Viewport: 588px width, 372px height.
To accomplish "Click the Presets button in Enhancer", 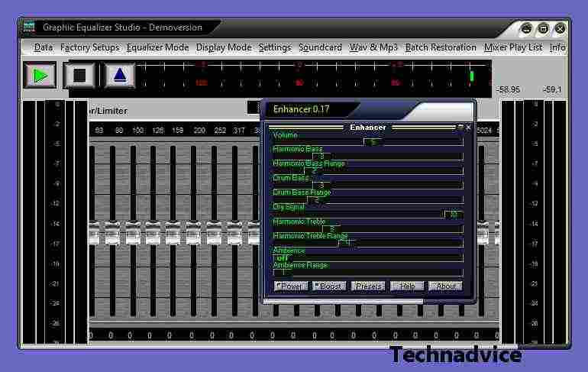I will click(368, 286).
